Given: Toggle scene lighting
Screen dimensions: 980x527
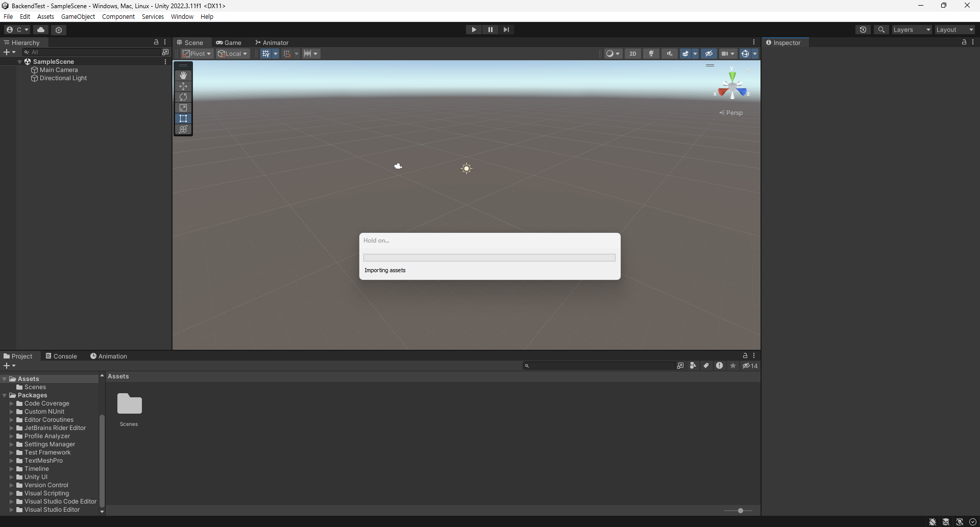Looking at the screenshot, I should point(651,54).
